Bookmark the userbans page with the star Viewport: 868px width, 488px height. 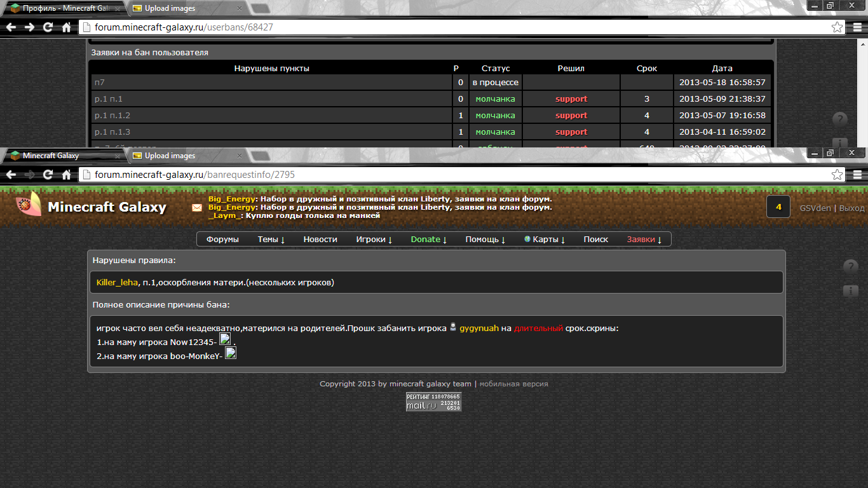click(x=837, y=27)
